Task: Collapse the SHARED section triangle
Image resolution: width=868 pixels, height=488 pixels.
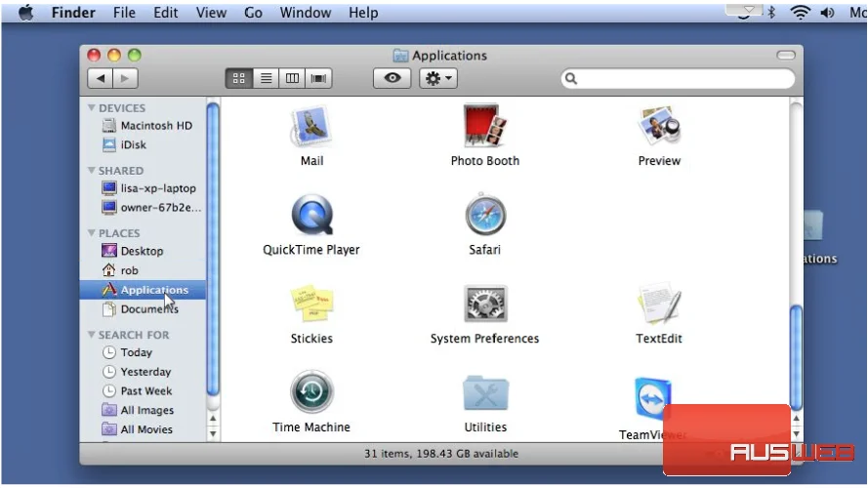Action: (92, 171)
